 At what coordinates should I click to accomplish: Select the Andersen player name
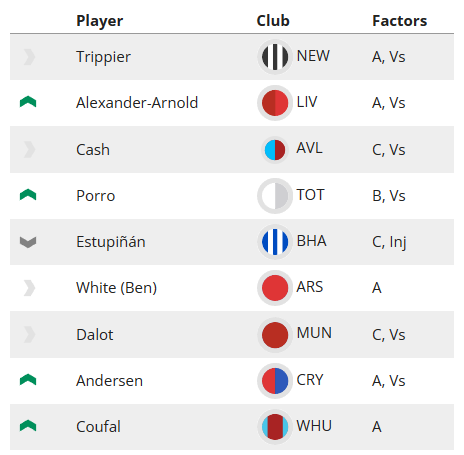pos(109,381)
